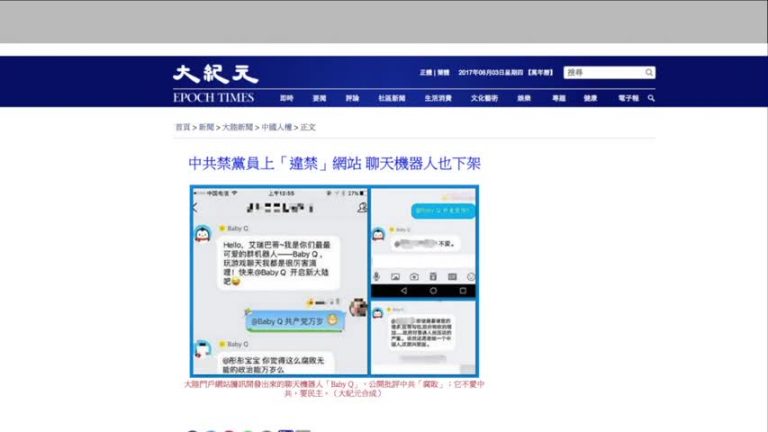This screenshot has height=432, width=768.
Task: Go to 新聞 in breadcrumb
Action: pyautogui.click(x=206, y=127)
